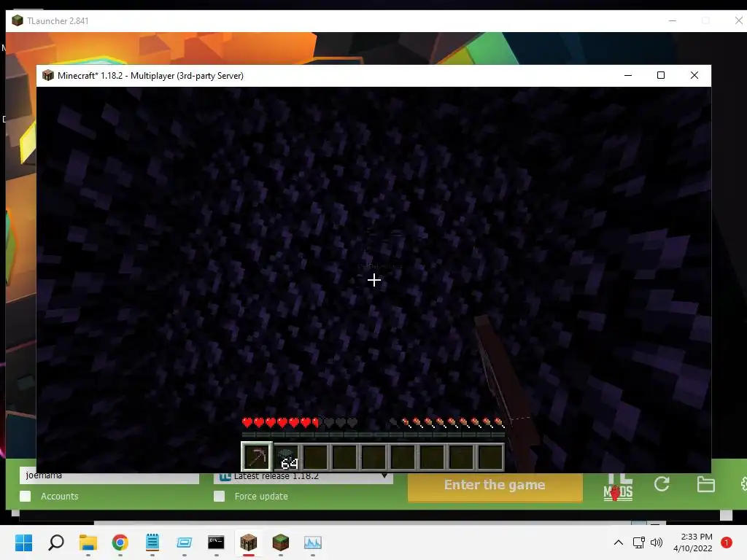Open the blue window app on taskbar
This screenshot has width=747, height=560.
pyautogui.click(x=185, y=542)
